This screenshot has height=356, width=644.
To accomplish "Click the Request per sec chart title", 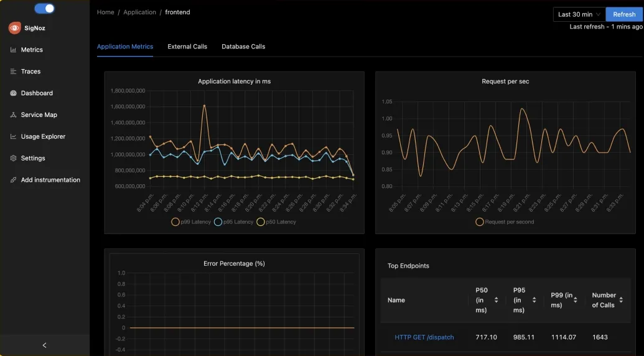I will click(x=505, y=82).
